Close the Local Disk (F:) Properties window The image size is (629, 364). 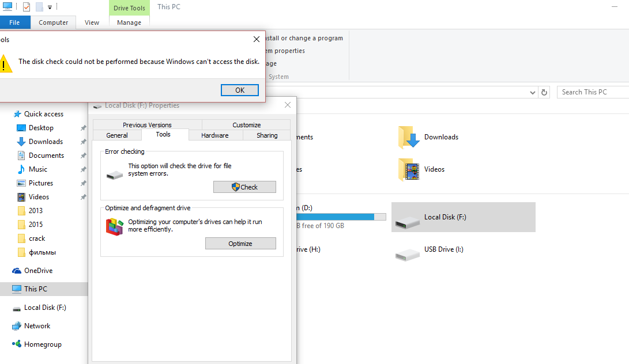(288, 105)
